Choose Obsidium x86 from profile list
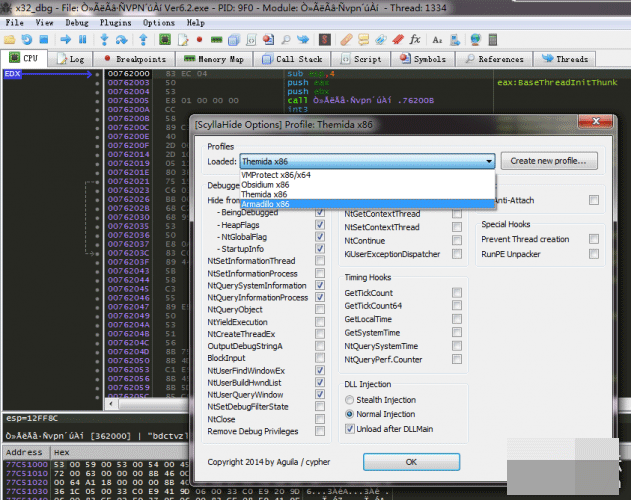The width and height of the screenshot is (631, 500). [x=367, y=185]
